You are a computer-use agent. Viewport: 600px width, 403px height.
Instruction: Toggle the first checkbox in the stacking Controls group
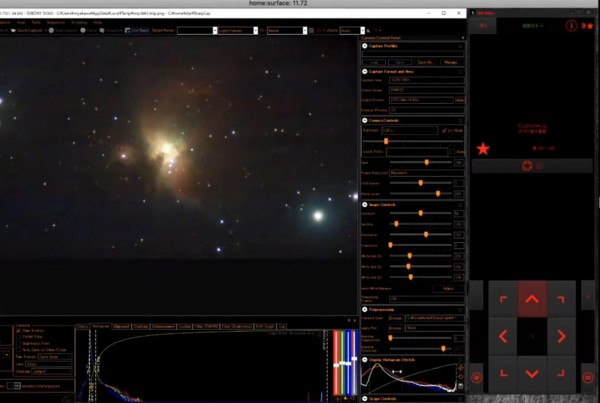pos(18,331)
